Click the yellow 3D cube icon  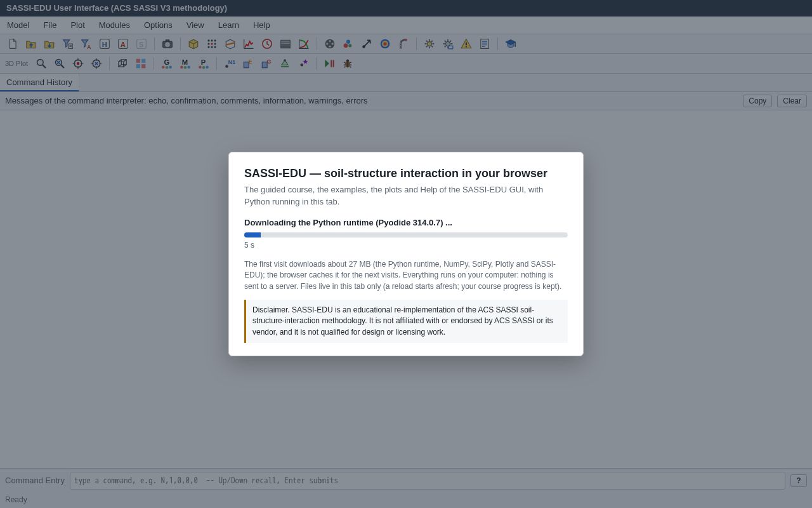[193, 44]
